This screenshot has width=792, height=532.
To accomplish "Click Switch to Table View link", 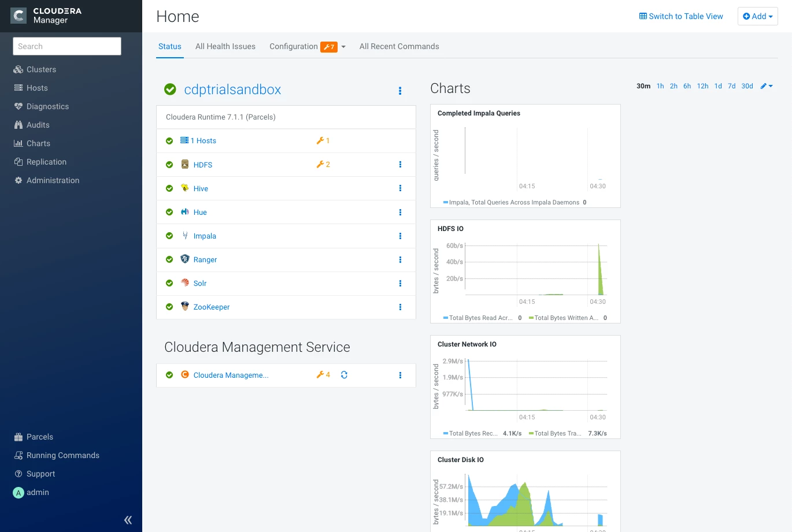I will pos(681,16).
